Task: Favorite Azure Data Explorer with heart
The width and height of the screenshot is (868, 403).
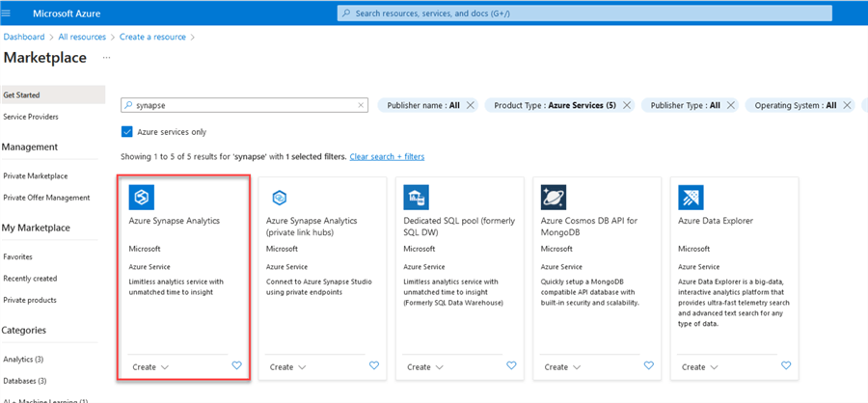Action: [786, 365]
